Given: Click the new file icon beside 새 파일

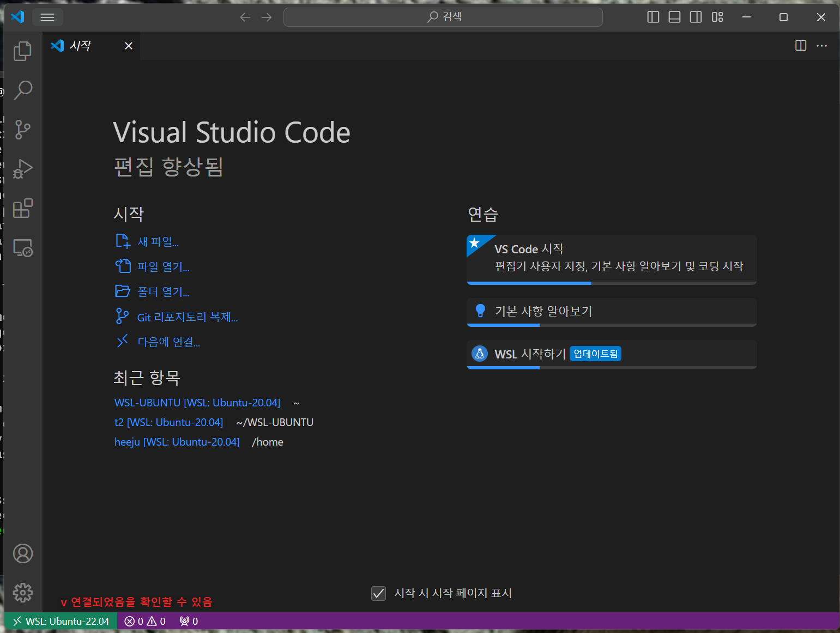Looking at the screenshot, I should pos(123,241).
